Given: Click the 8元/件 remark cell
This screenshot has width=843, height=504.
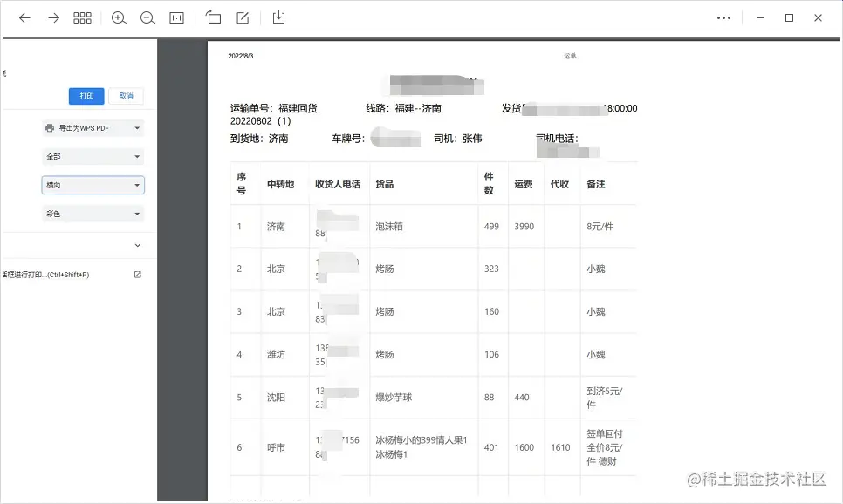Looking at the screenshot, I should pos(600,226).
